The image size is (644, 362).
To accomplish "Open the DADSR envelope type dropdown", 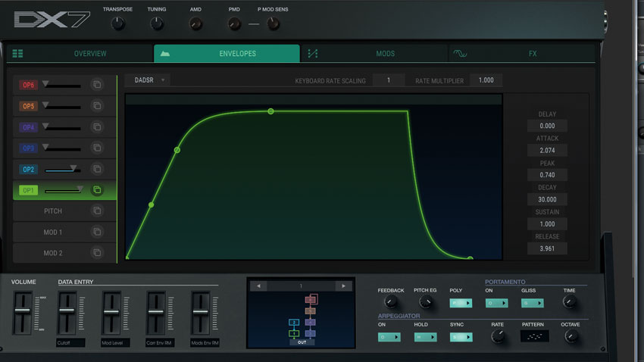I will tap(148, 80).
